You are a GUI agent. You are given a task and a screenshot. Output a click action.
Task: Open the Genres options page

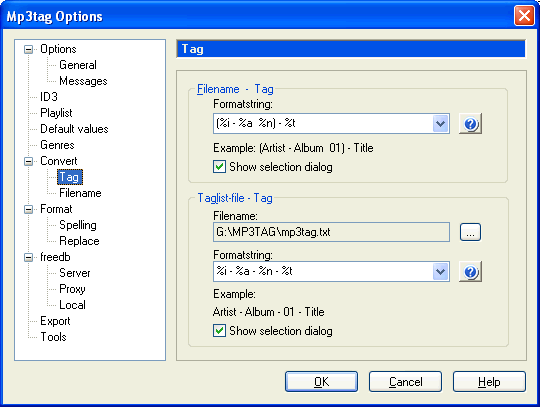point(57,145)
